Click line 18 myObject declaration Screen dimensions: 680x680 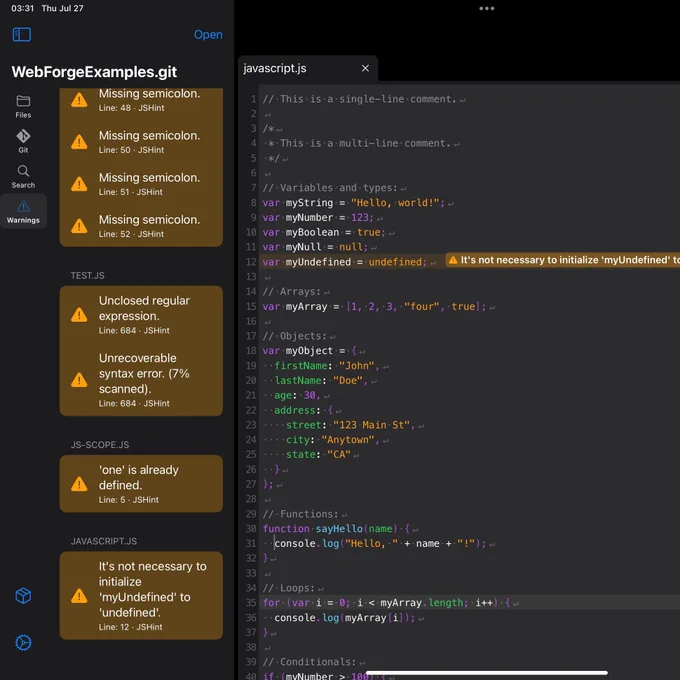click(x=309, y=350)
